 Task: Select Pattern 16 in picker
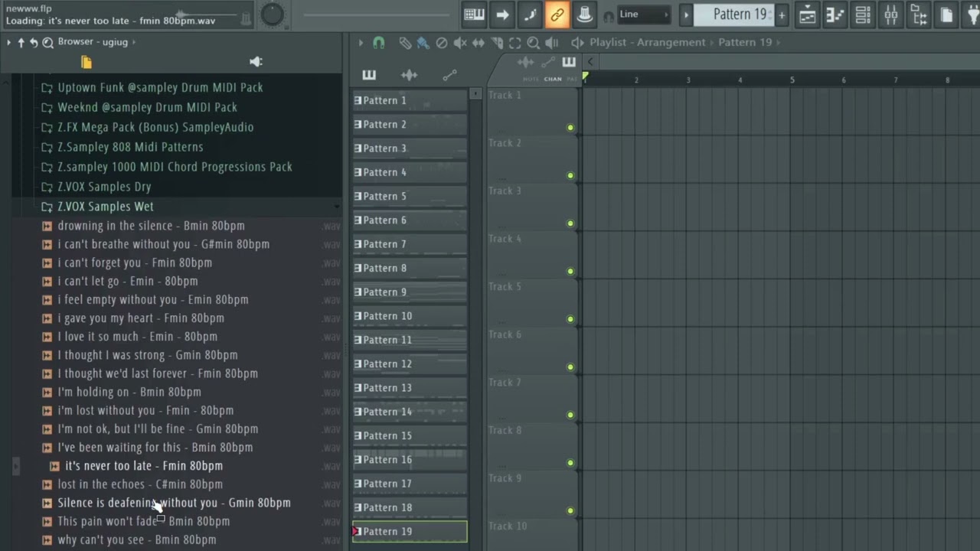point(410,460)
